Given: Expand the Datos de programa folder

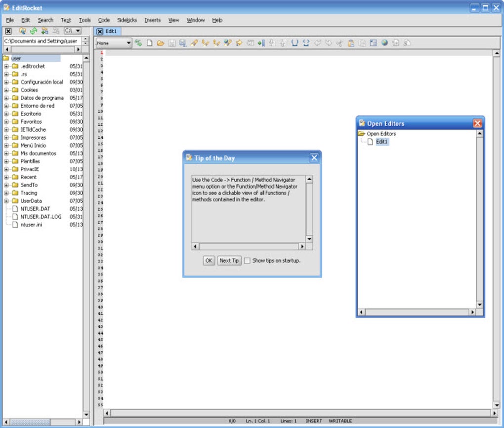Looking at the screenshot, I should point(6,98).
